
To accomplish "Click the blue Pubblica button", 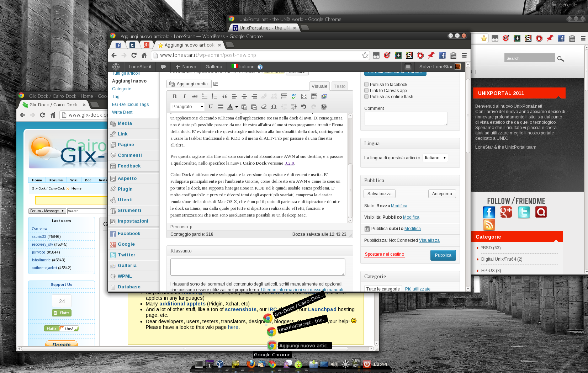I will 443,255.
